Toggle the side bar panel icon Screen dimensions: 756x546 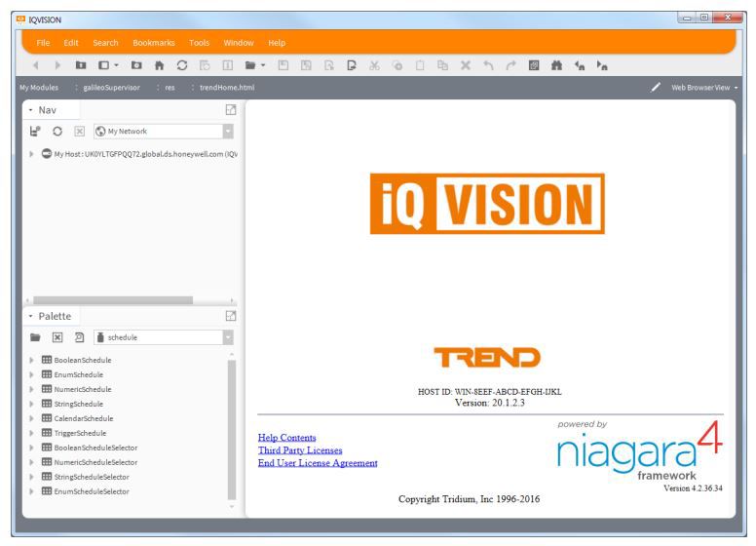103,65
